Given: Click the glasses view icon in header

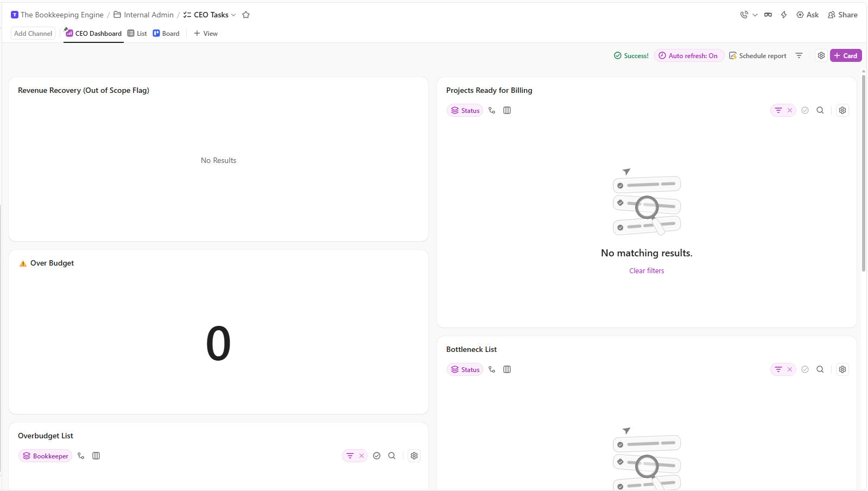Looking at the screenshot, I should pos(768,15).
